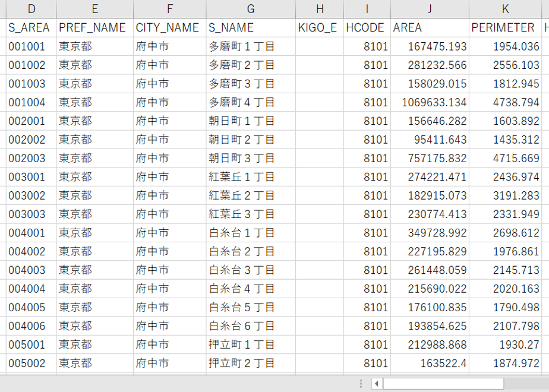Select cell containing 押立町２丁目
This screenshot has width=549, height=392.
point(251,363)
